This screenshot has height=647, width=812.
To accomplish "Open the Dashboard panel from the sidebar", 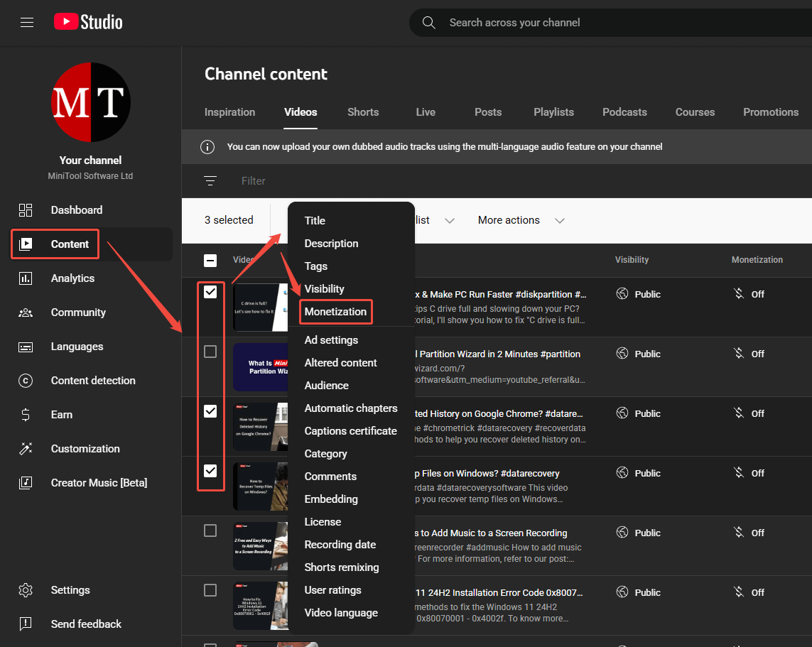I will pyautogui.click(x=76, y=210).
